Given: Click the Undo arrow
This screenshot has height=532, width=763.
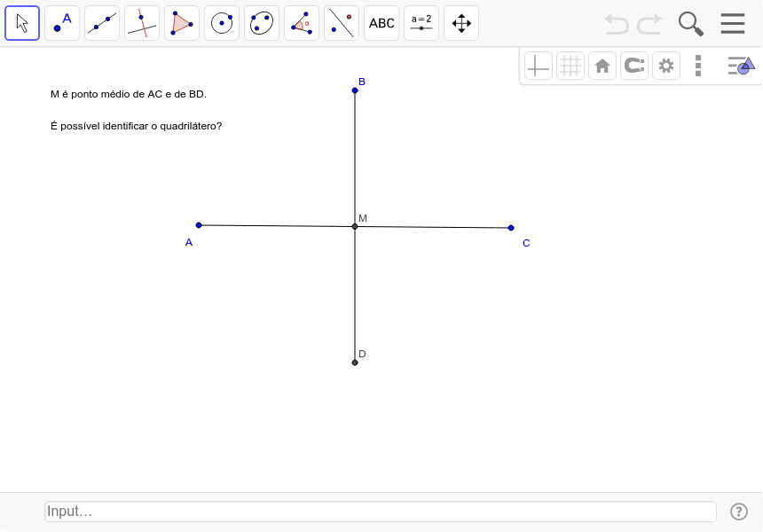Looking at the screenshot, I should click(x=617, y=24).
